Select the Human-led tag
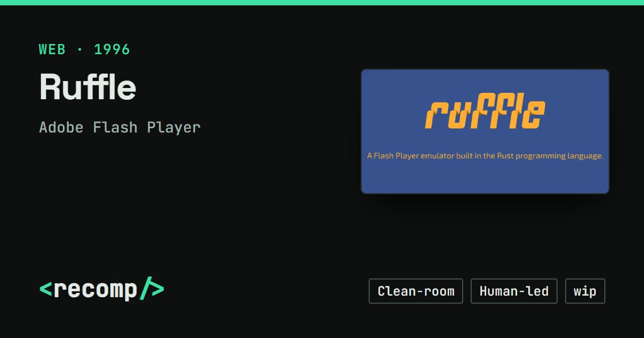The height and width of the screenshot is (338, 644). (514, 291)
